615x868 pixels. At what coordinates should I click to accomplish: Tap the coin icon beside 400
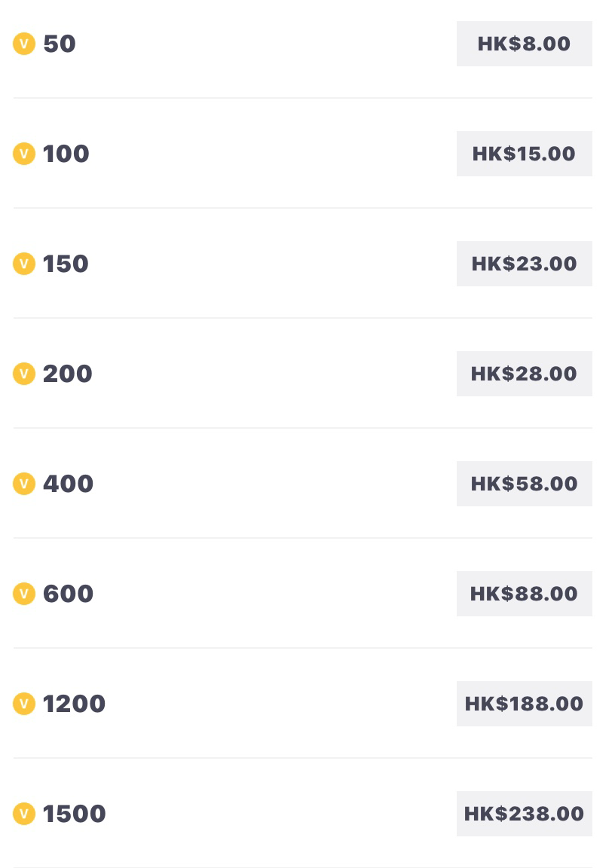coord(24,484)
